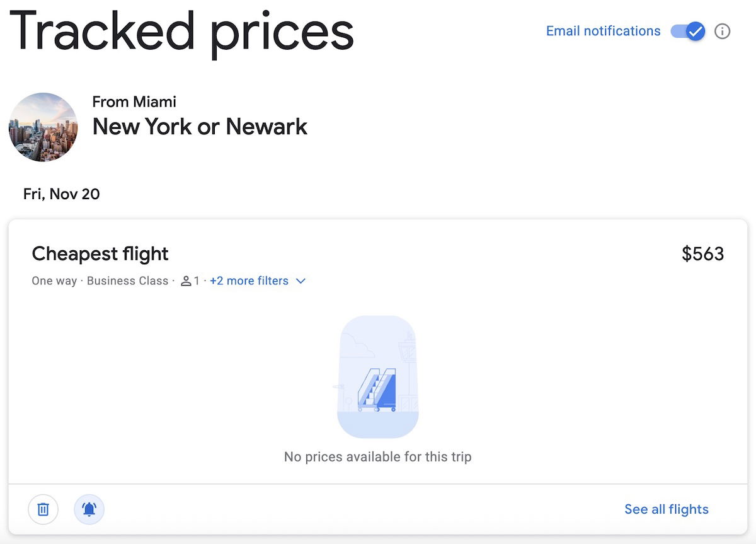Select the Fri, Nov 20 date label
The width and height of the screenshot is (756, 544).
(61, 194)
